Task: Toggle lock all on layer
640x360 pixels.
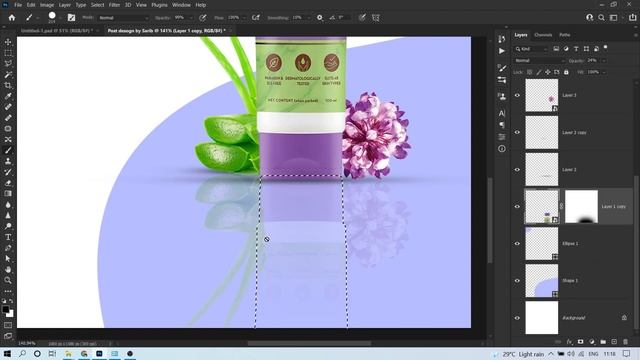Action: point(566,72)
